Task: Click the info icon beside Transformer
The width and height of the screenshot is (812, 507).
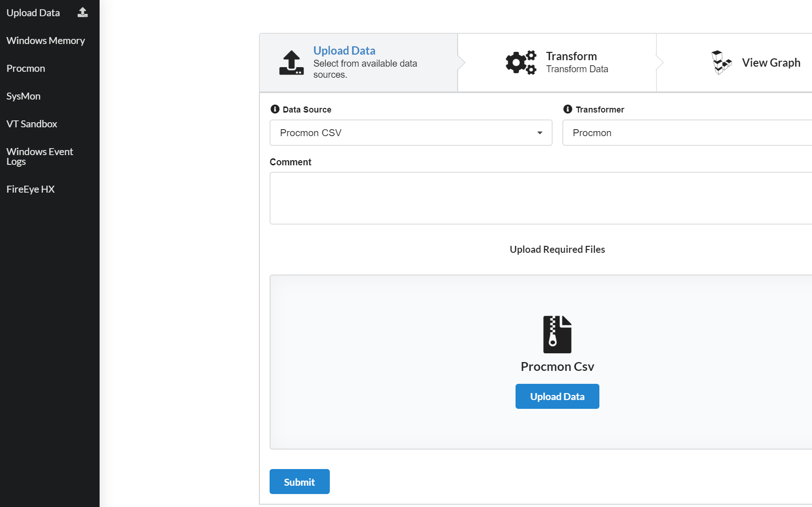Action: click(x=568, y=109)
